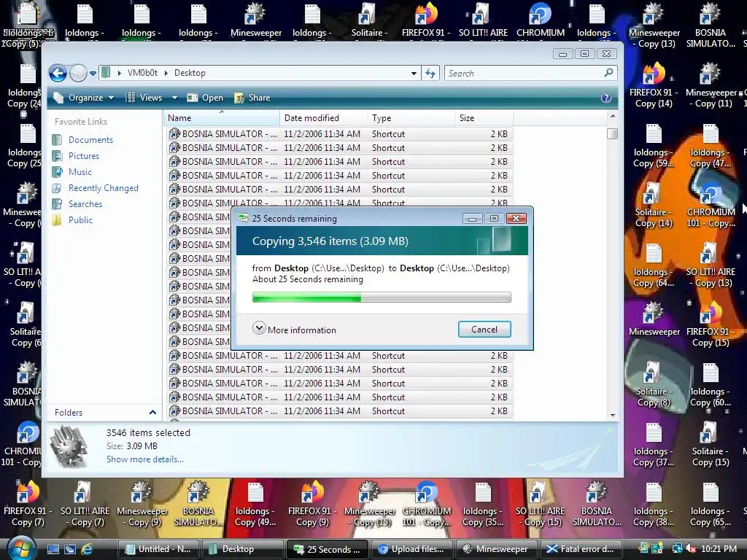Click the 10:21 PM taskbar clock
The width and height of the screenshot is (747, 560).
(x=719, y=549)
